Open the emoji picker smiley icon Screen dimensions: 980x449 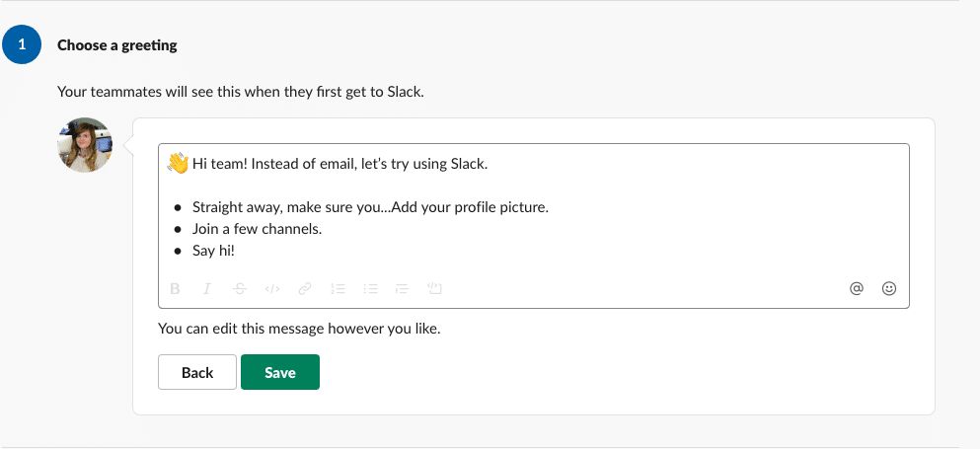889,288
